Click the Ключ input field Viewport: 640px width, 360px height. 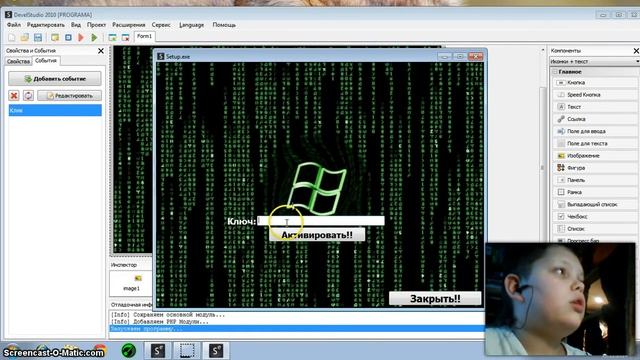(x=321, y=221)
